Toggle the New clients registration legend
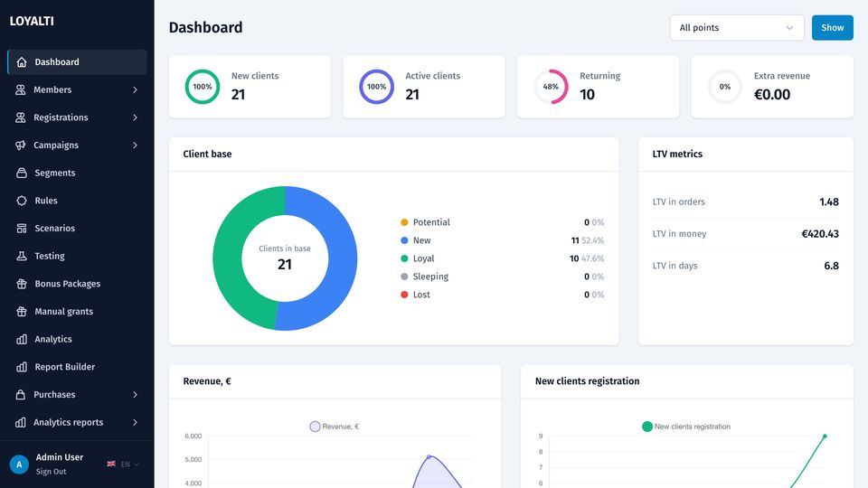Viewport: 868px width, 488px height. coord(686,427)
